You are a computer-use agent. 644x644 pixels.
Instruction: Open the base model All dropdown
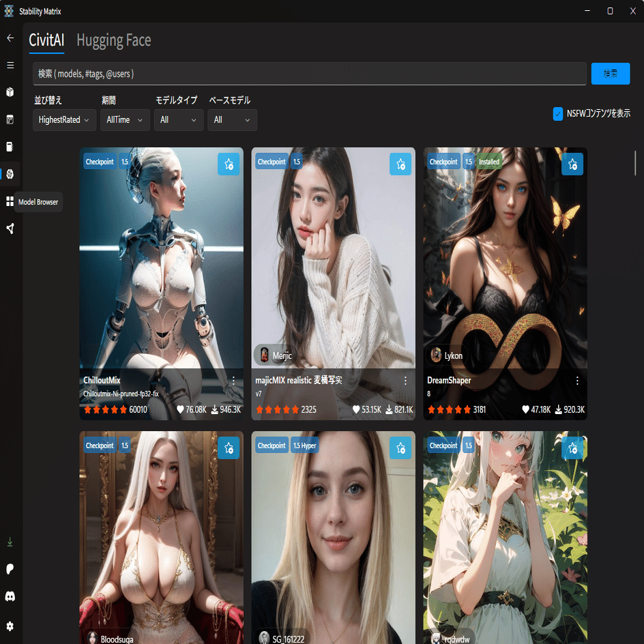pos(233,120)
